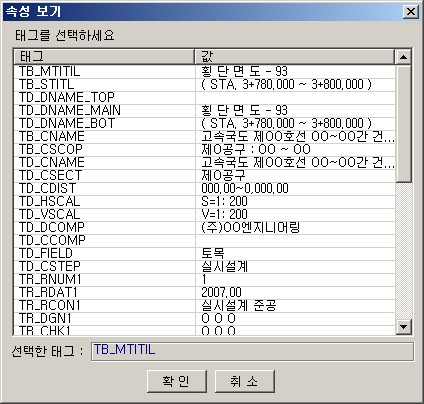Select the TD_DNAME_TOP row

205,97
